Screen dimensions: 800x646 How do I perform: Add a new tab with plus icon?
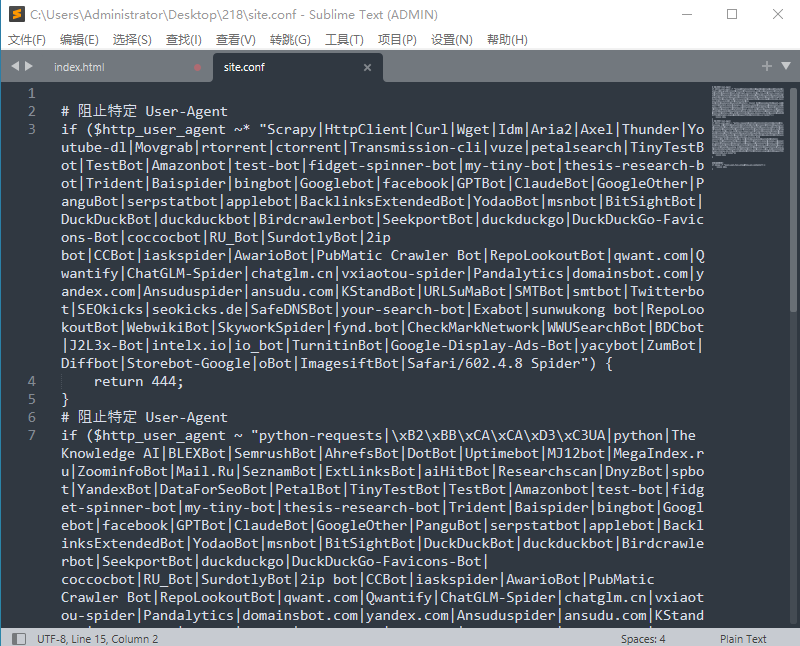click(x=766, y=66)
